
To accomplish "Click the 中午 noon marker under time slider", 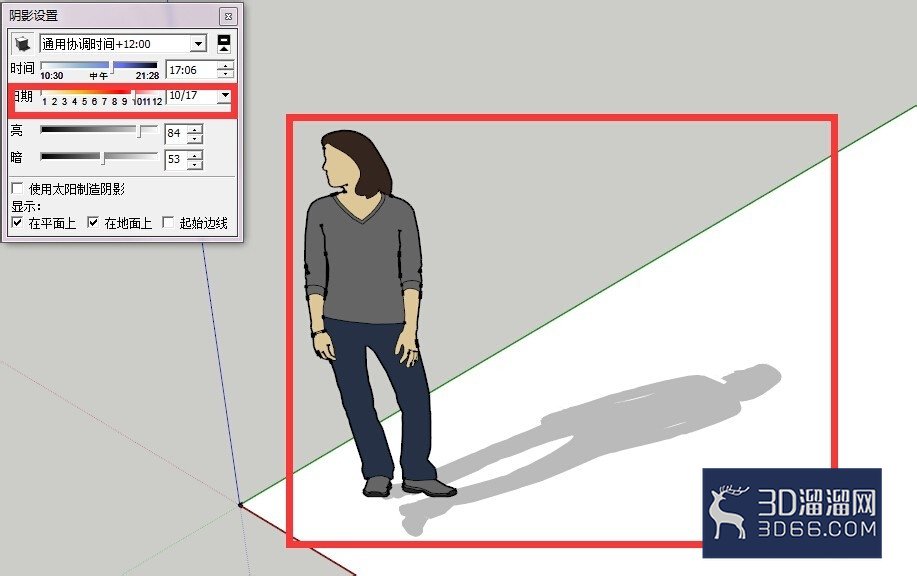I will 99,76.
